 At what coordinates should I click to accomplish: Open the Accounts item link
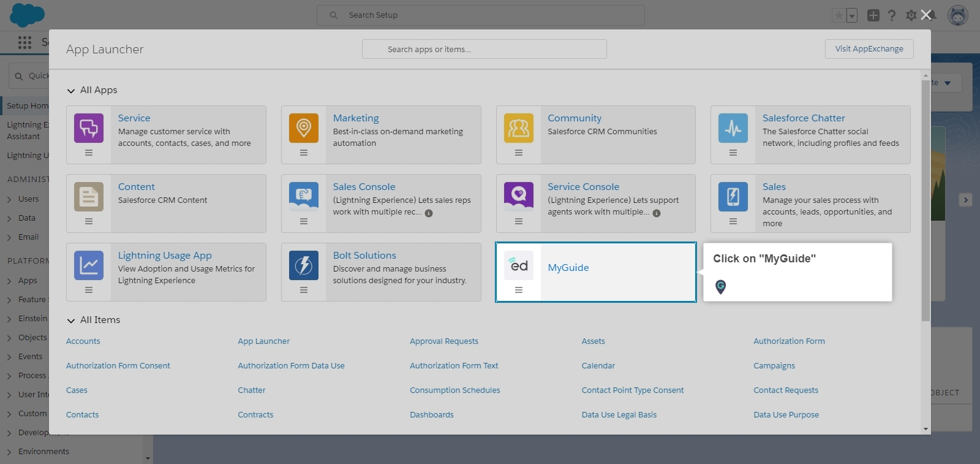(83, 341)
